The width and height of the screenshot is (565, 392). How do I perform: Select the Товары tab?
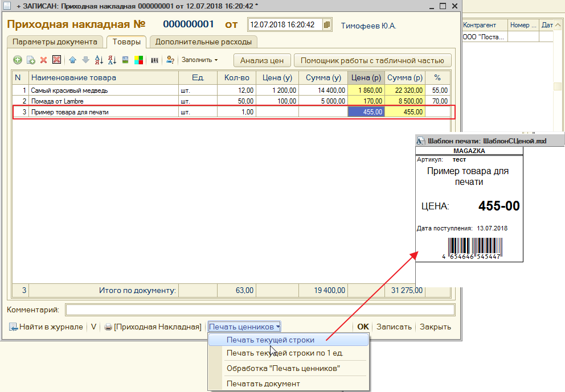coord(126,42)
